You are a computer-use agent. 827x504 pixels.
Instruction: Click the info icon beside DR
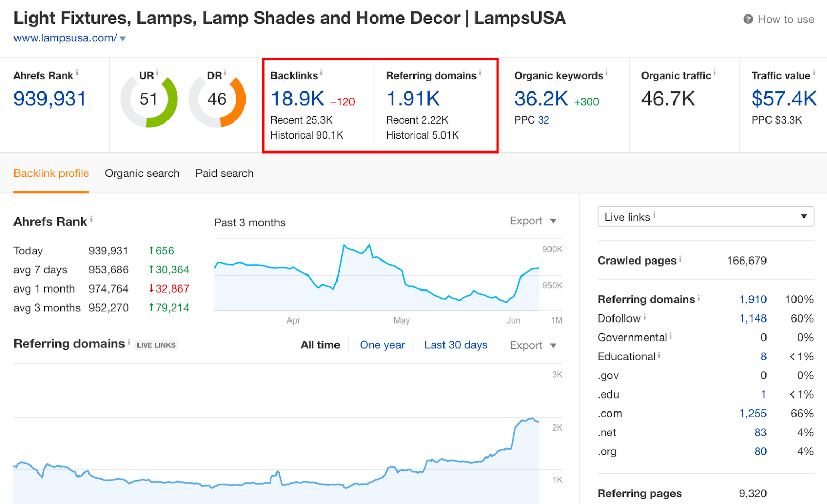[x=225, y=73]
